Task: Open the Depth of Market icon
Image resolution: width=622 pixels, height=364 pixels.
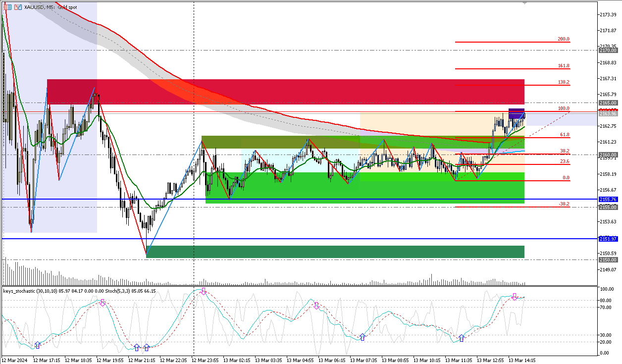Action: coord(18,7)
